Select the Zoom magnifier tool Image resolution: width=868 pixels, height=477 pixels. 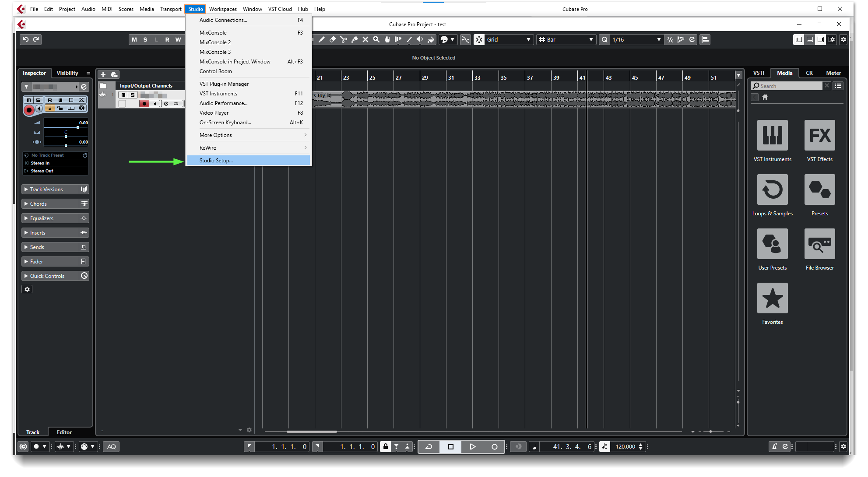(376, 40)
